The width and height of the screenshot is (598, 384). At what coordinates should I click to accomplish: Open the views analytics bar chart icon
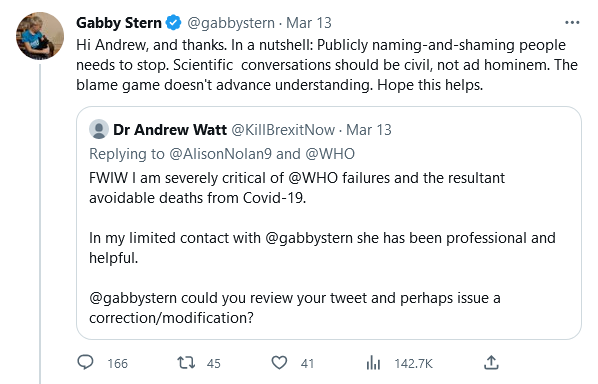[x=373, y=363]
